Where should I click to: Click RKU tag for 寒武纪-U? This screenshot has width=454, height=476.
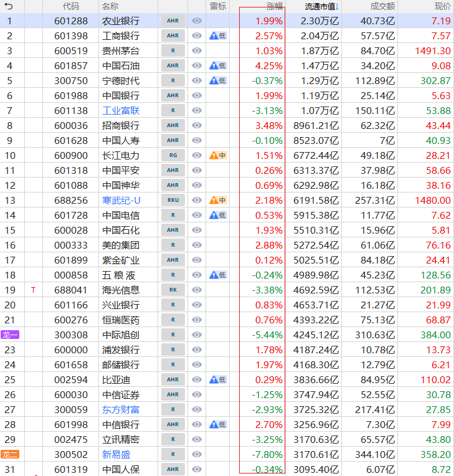point(173,200)
